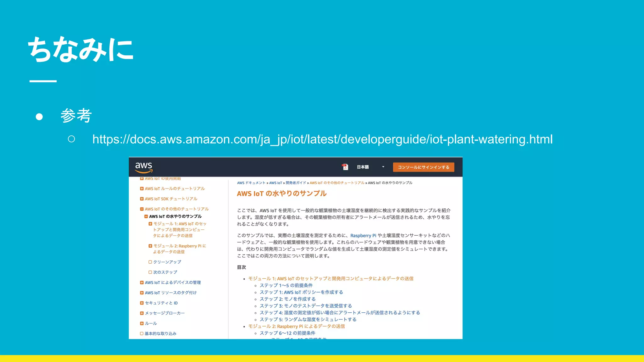
Task: Select AWS IoT の水やりのサンプル sidebar label
Action: point(175,217)
